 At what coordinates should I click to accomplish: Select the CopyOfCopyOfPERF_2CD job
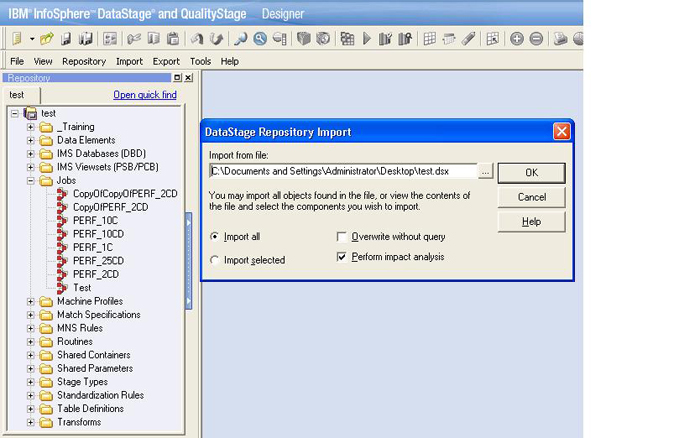click(125, 194)
